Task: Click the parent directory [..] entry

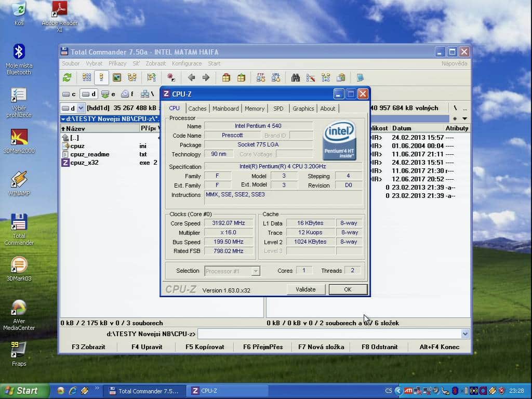Action: pos(110,138)
